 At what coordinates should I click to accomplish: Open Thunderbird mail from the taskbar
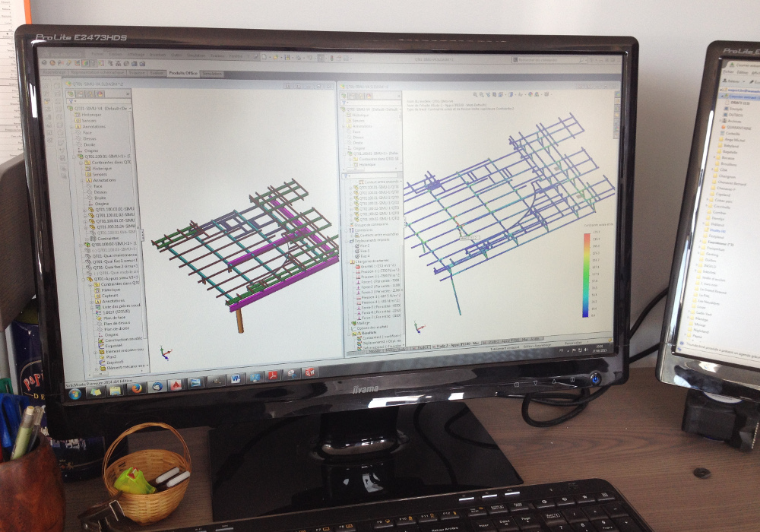pos(157,386)
